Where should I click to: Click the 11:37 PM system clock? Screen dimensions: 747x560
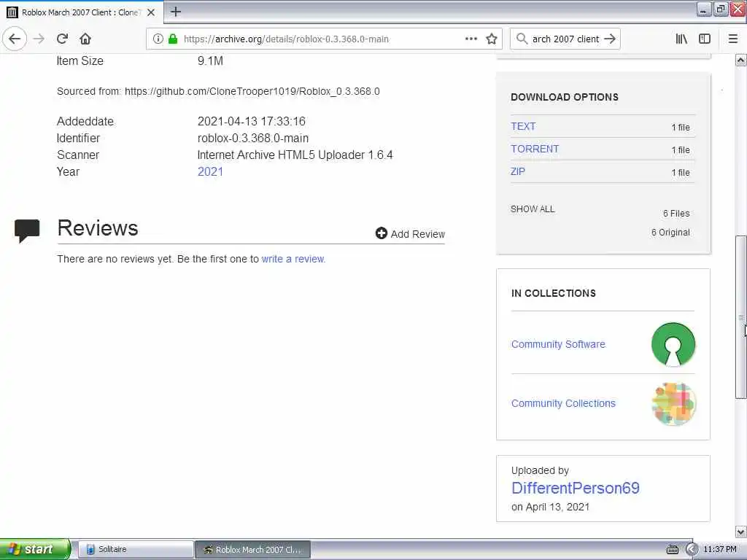(720, 550)
